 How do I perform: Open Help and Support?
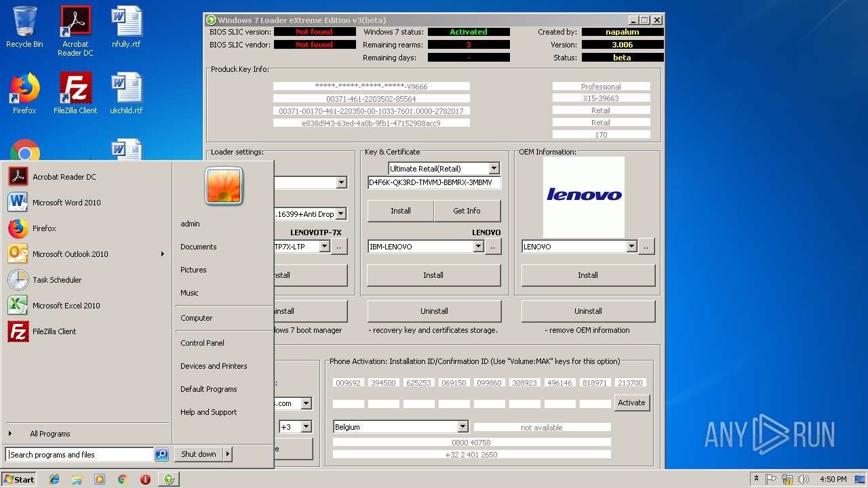(x=208, y=412)
